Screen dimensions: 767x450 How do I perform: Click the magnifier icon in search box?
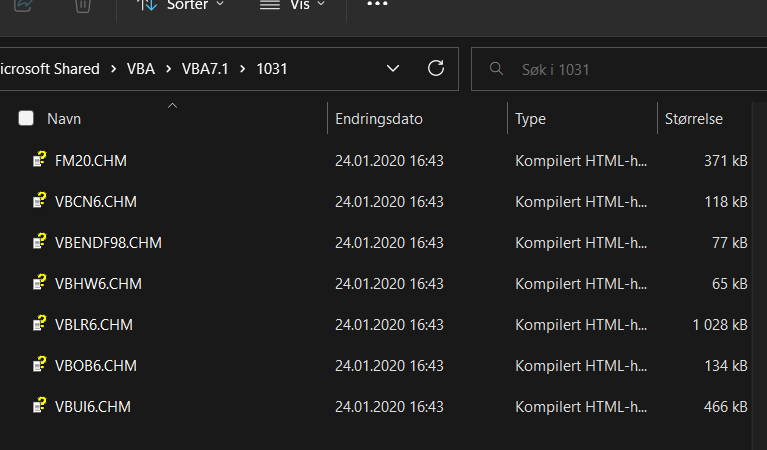pyautogui.click(x=496, y=68)
